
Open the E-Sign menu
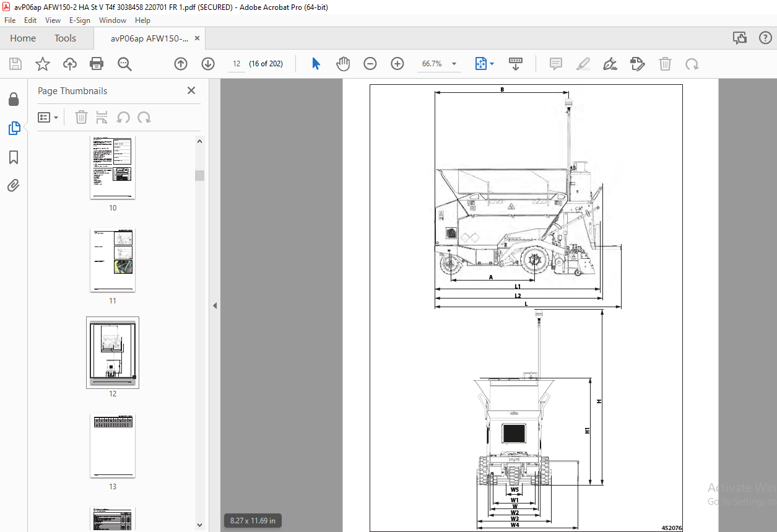click(80, 20)
